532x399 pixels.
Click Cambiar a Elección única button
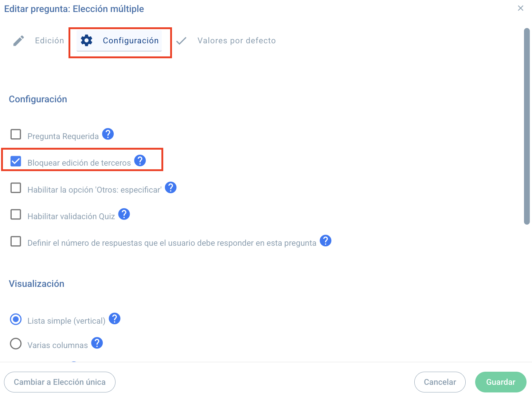[60, 382]
